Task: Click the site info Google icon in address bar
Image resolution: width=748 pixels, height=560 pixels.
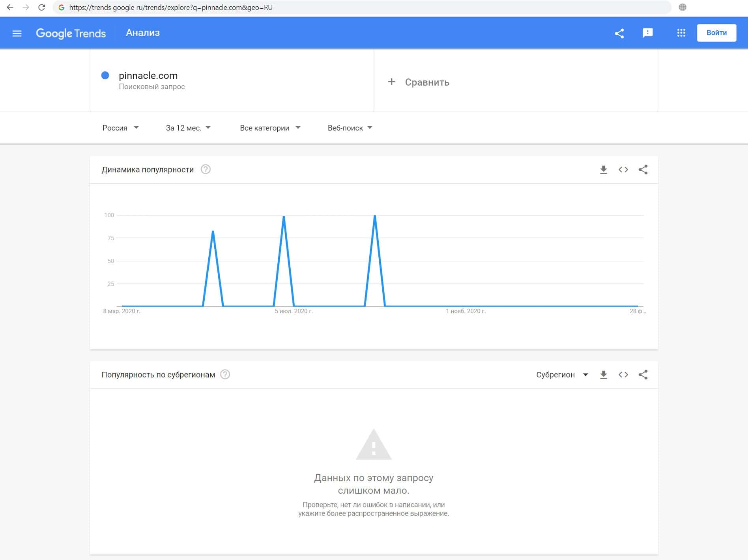Action: (x=62, y=7)
